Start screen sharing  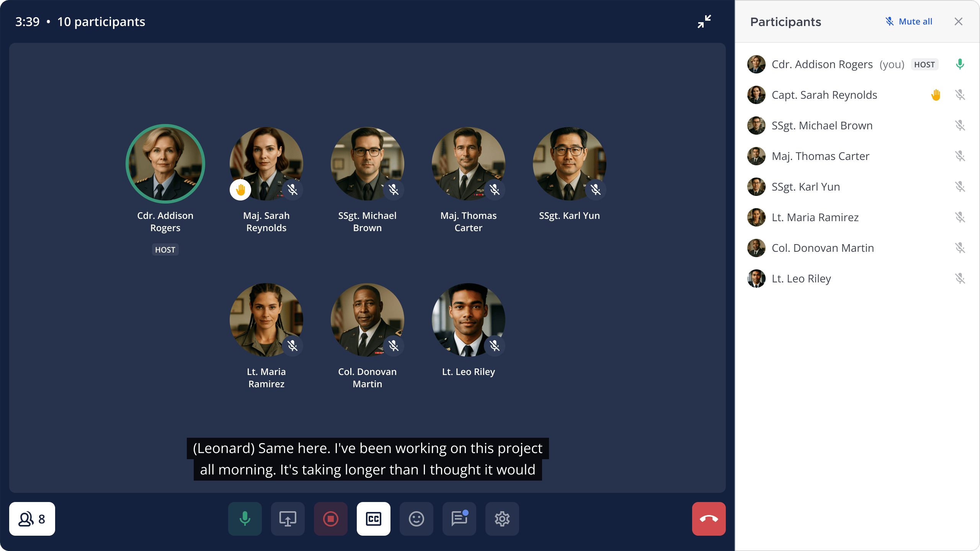tap(287, 519)
